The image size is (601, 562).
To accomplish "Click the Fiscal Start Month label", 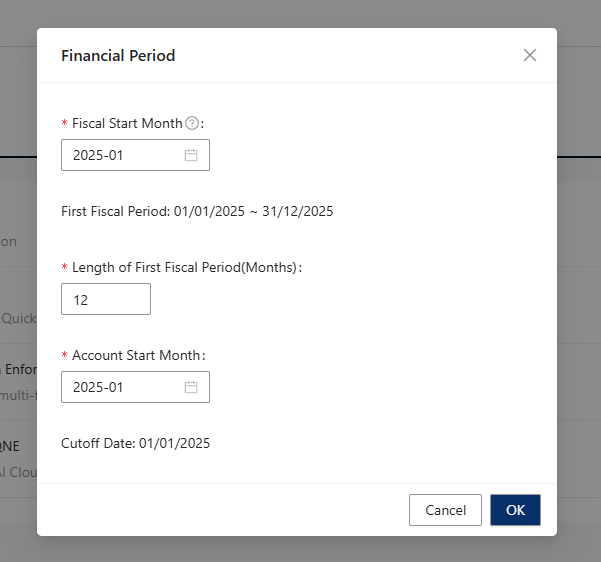I will coord(127,123).
